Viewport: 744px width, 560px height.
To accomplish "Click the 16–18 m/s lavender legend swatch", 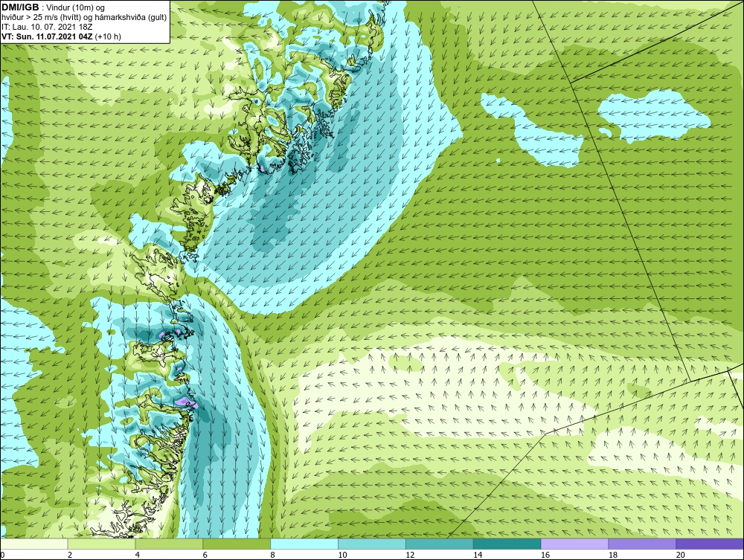I will coord(574,544).
